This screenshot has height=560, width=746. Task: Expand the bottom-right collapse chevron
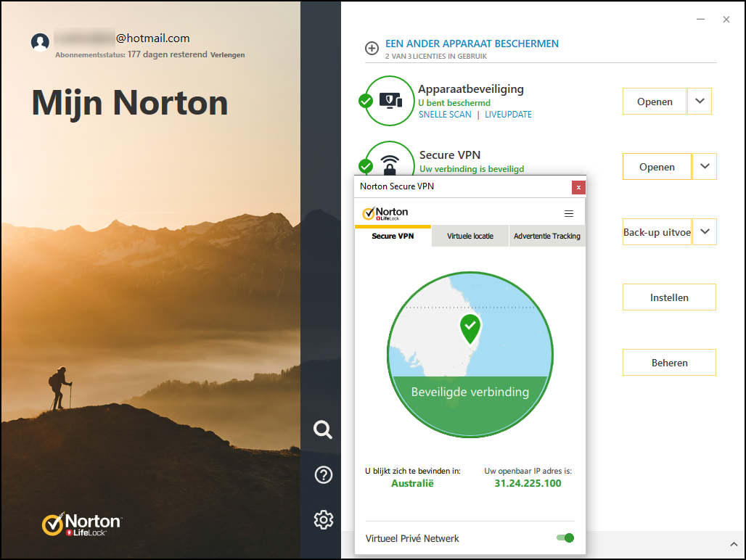pyautogui.click(x=732, y=543)
